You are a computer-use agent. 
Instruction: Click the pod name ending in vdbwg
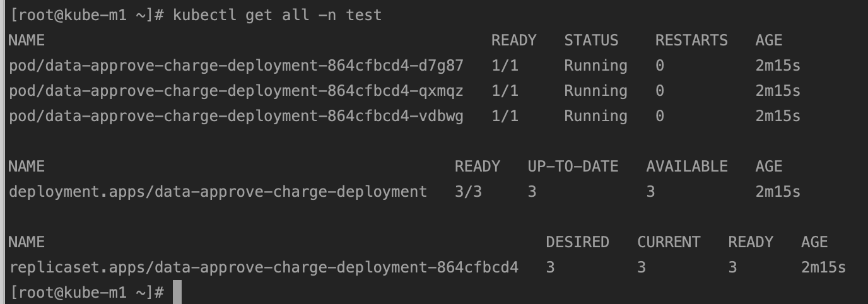[236, 116]
